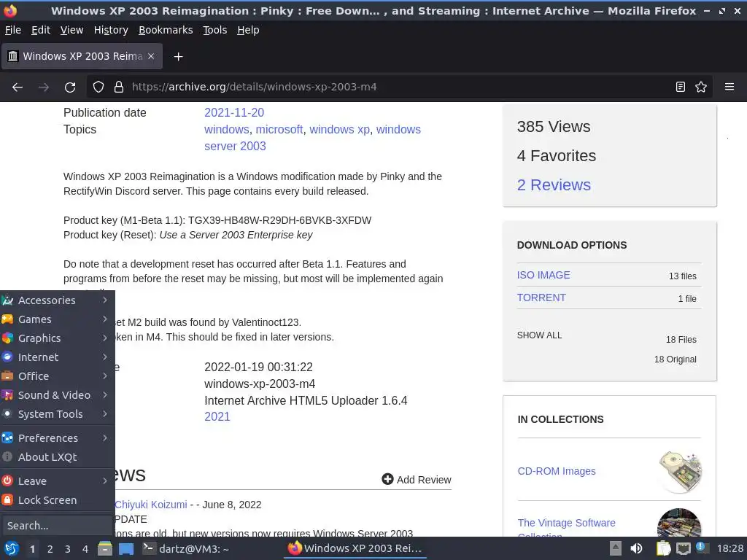Screen dimensions: 747x560
Task: Click the Games controller icon
Action: click(7, 319)
